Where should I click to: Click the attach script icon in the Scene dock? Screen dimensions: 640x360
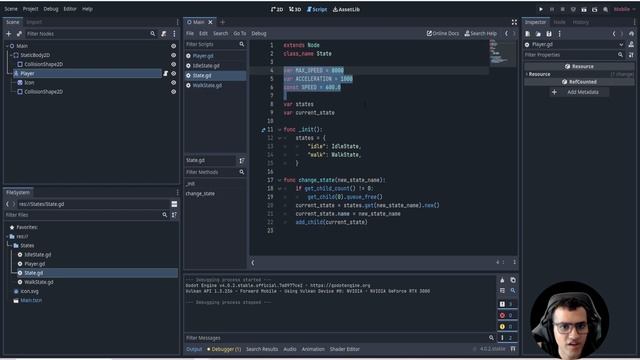click(x=163, y=33)
